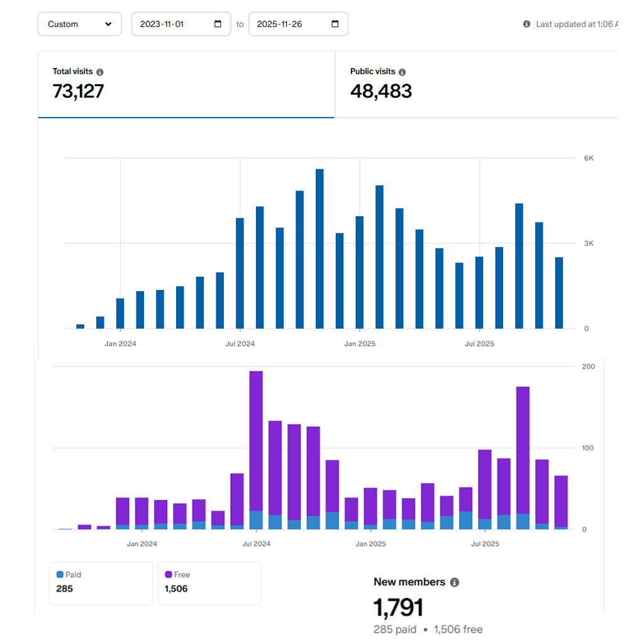The height and width of the screenshot is (644, 644).
Task: Open calendar picker icon in end date field
Action: pos(335,24)
